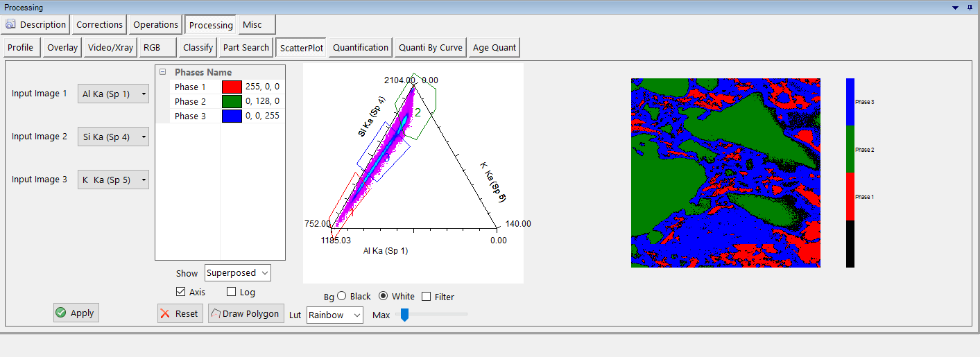Enable the Log checkbox
The width and height of the screenshot is (980, 357).
(x=232, y=292)
